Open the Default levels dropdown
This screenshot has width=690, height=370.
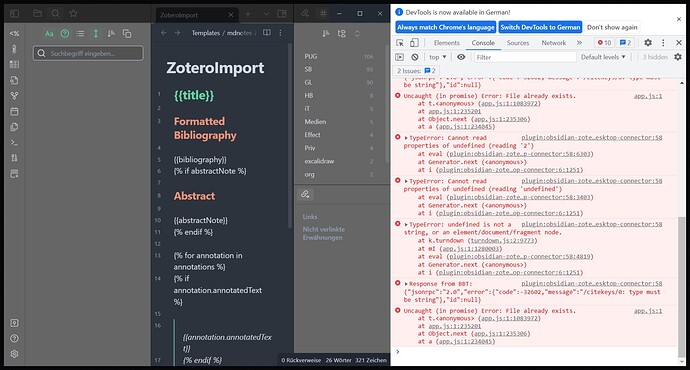[x=603, y=57]
